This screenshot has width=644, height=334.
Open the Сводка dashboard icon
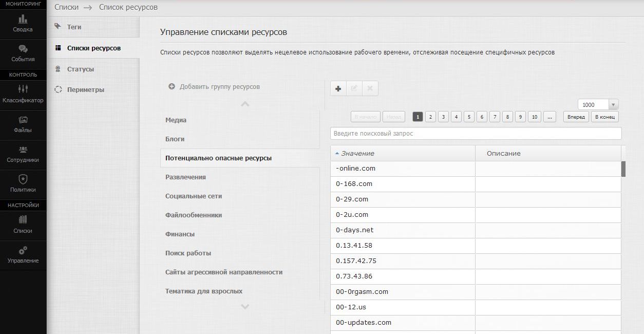click(x=23, y=19)
